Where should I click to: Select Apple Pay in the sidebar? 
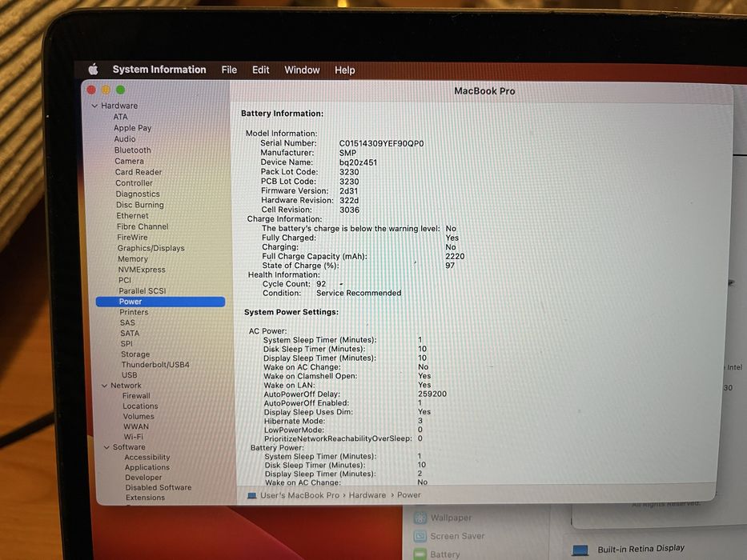click(x=132, y=128)
